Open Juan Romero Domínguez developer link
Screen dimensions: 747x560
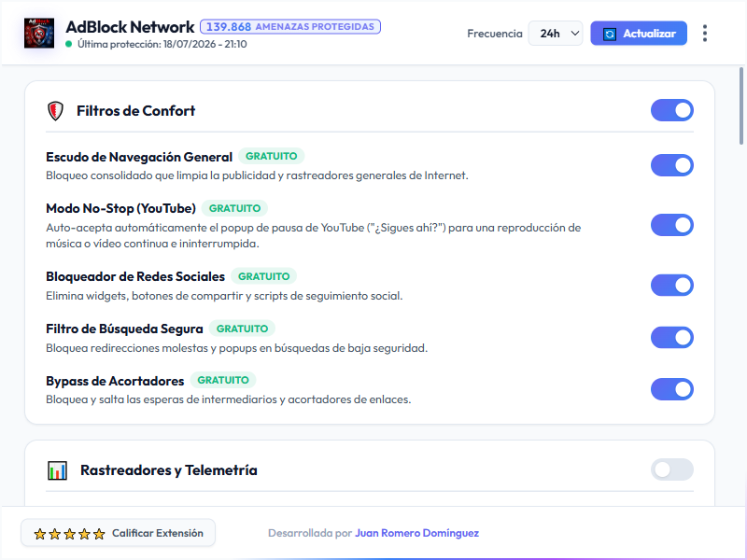click(x=416, y=533)
